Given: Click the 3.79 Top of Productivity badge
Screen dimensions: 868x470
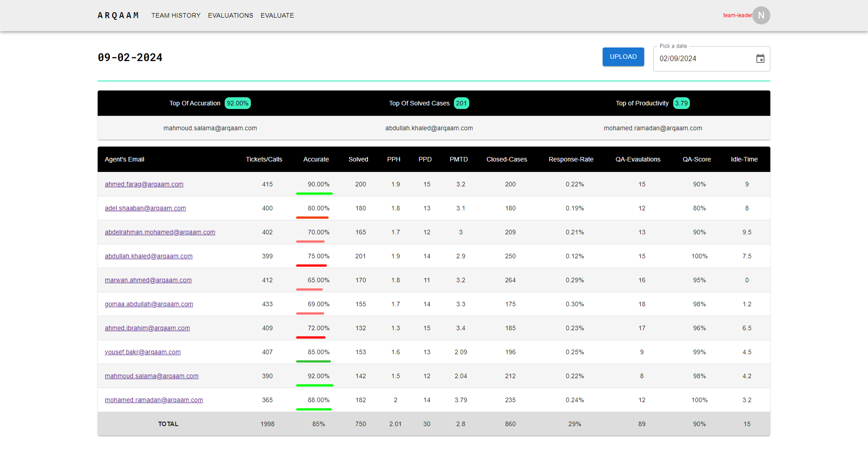Looking at the screenshot, I should (x=681, y=103).
